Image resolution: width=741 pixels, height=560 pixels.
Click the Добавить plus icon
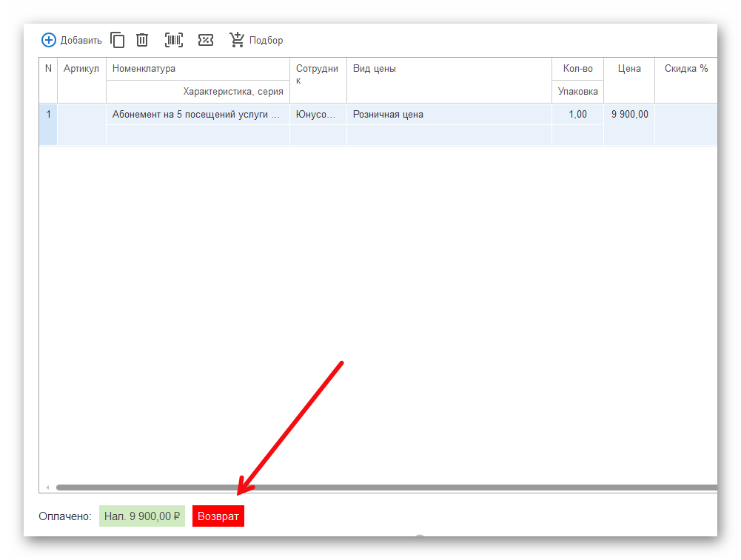pyautogui.click(x=49, y=40)
